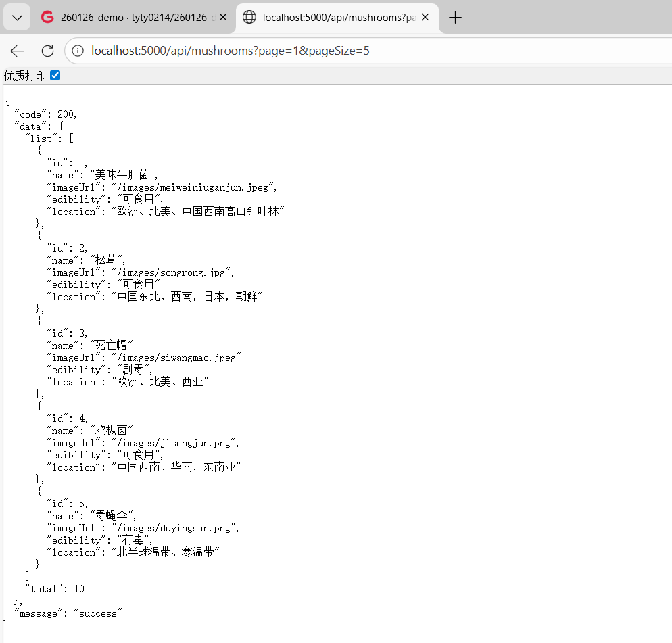Click the "message": "success" line
This screenshot has width=672, height=643.
(68, 613)
